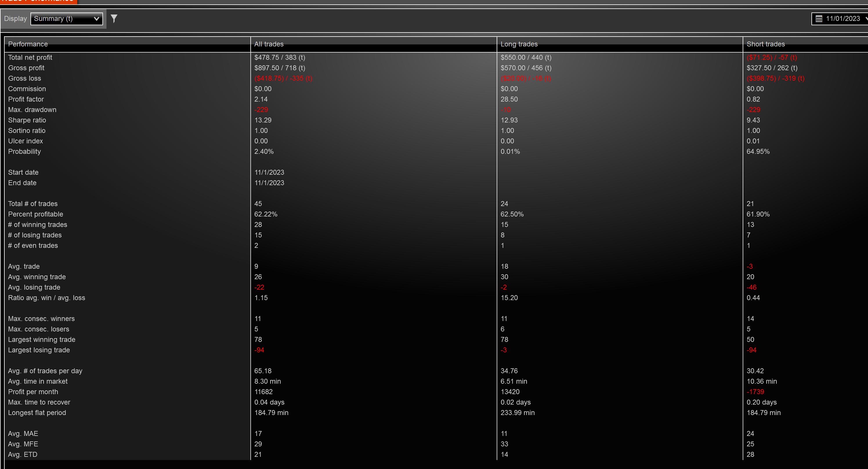Select Total # of trades row label

33,204
